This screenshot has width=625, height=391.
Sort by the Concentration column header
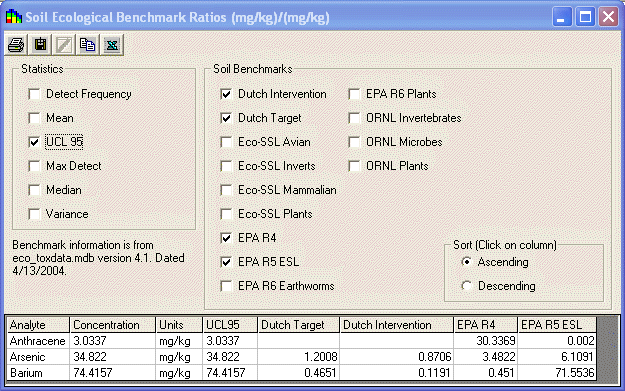112,325
